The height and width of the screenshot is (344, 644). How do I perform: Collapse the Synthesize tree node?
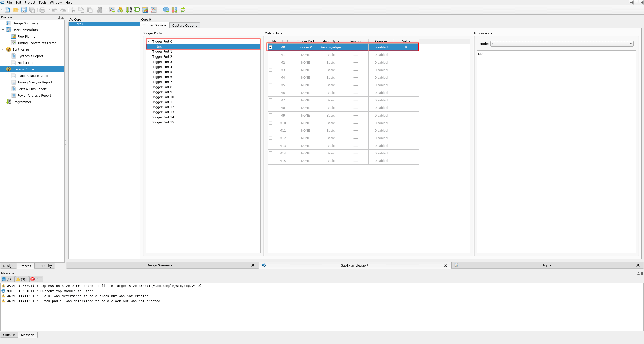point(3,49)
